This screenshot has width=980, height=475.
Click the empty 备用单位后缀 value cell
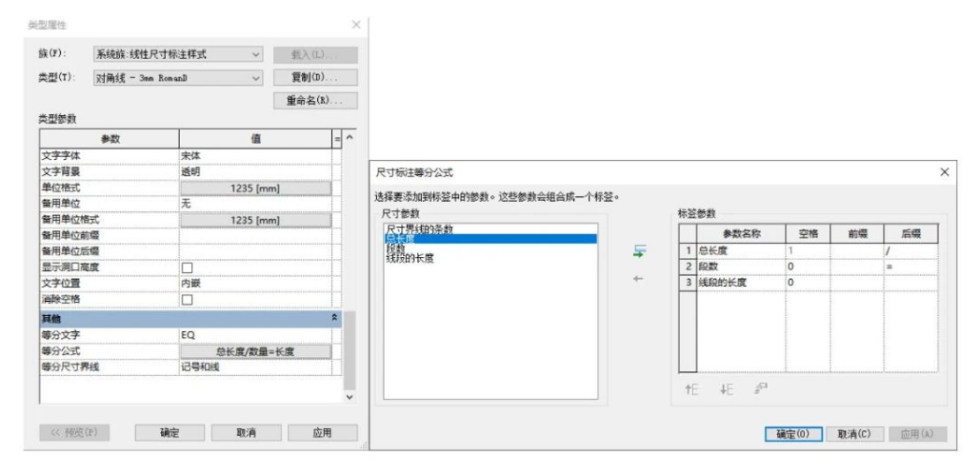pos(255,251)
